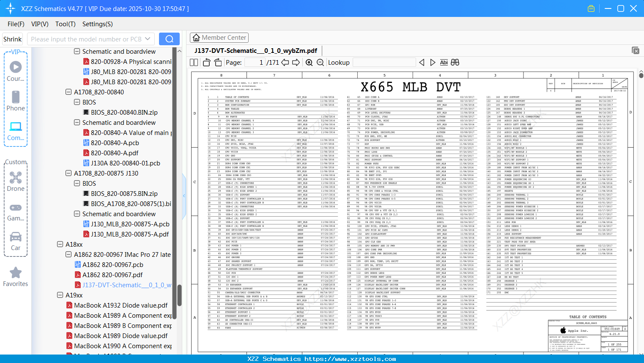Click the file tree scroll-up arrow
644x363 pixels.
click(179, 51)
